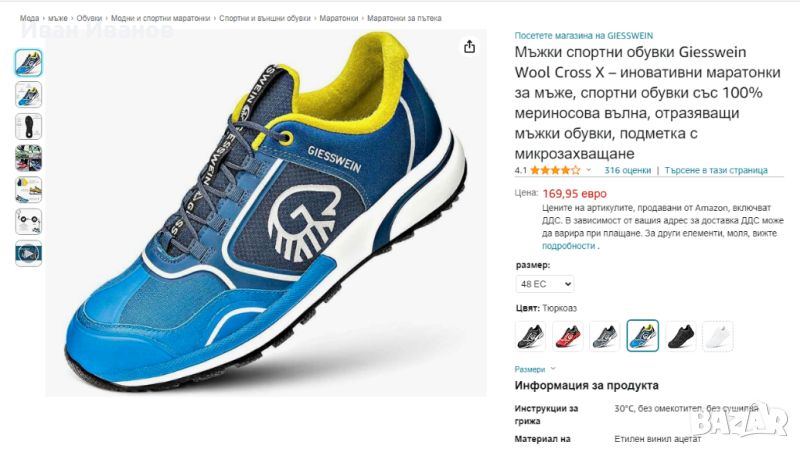Select the shoe sole thumbnail image
The height and width of the screenshot is (449, 800).
click(29, 127)
